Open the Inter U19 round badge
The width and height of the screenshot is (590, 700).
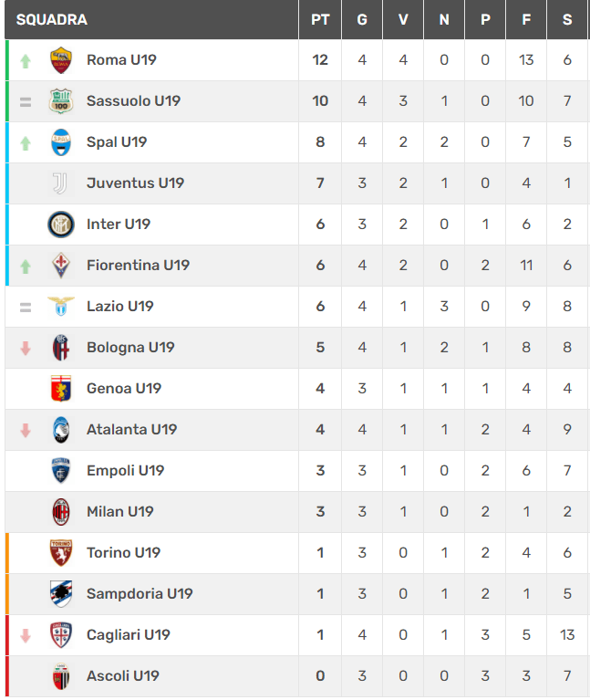(61, 225)
